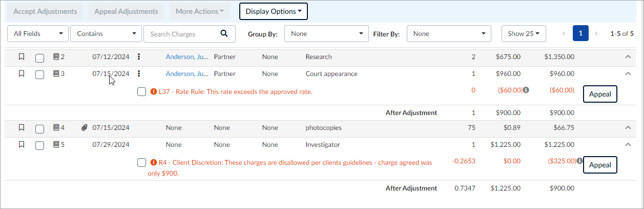
Task: Go to next page arrow
Action: pyautogui.click(x=596, y=34)
